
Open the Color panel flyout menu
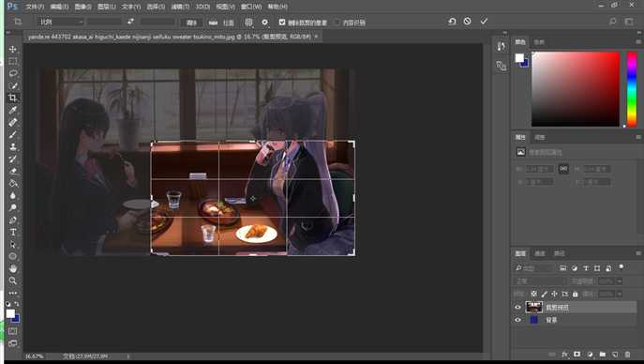click(638, 42)
